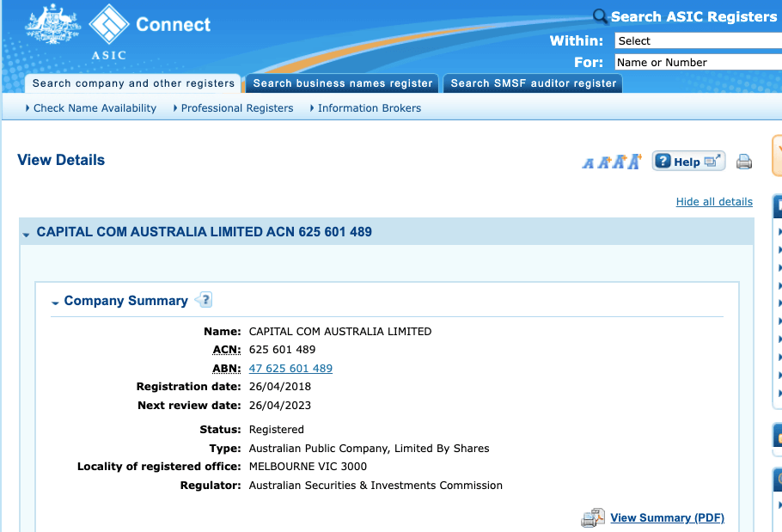The width and height of the screenshot is (782, 532).
Task: Switch to Search SMSF auditor register tab
Action: point(533,83)
